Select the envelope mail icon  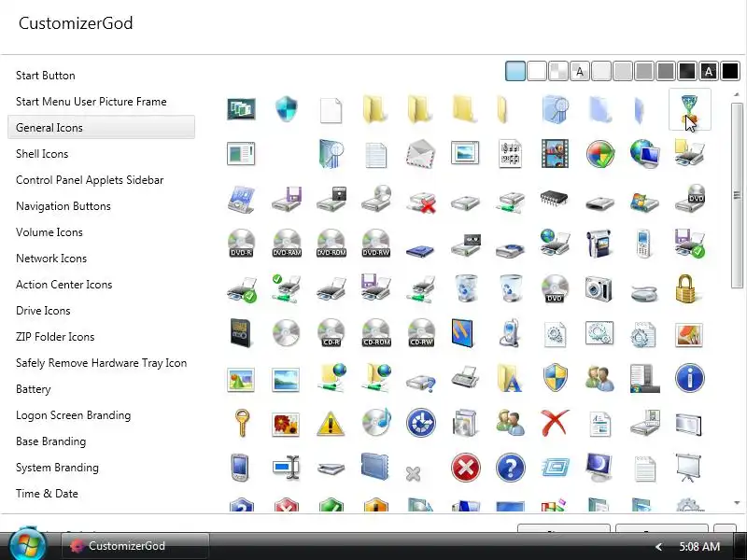[x=421, y=154]
